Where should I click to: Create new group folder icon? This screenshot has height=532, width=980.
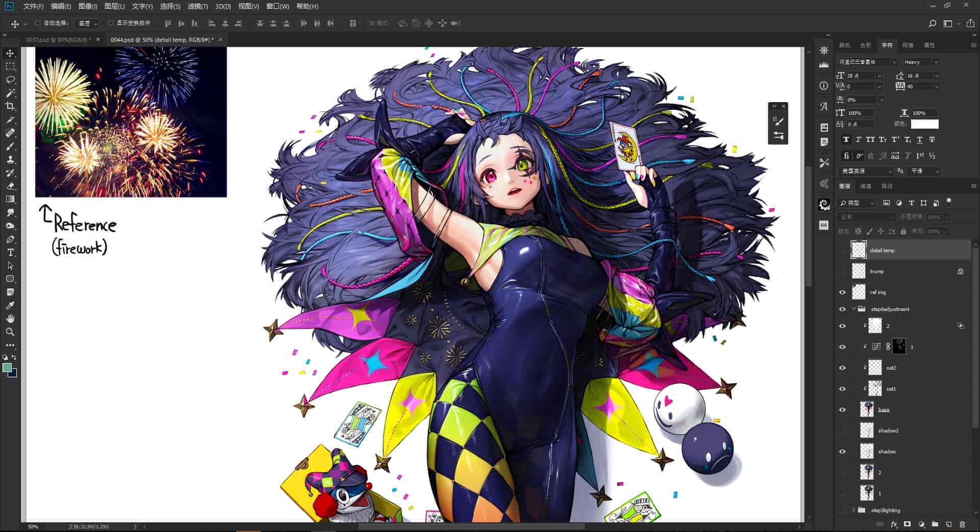click(935, 524)
